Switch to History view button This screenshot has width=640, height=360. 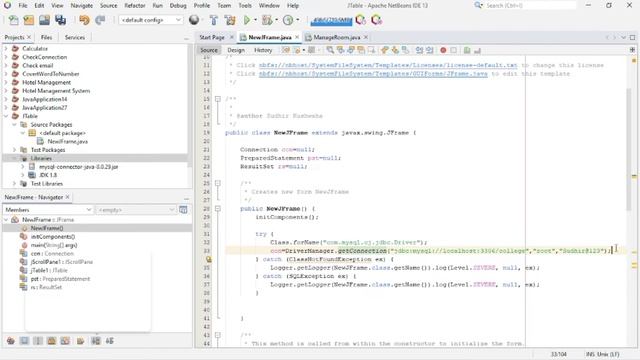pos(263,50)
